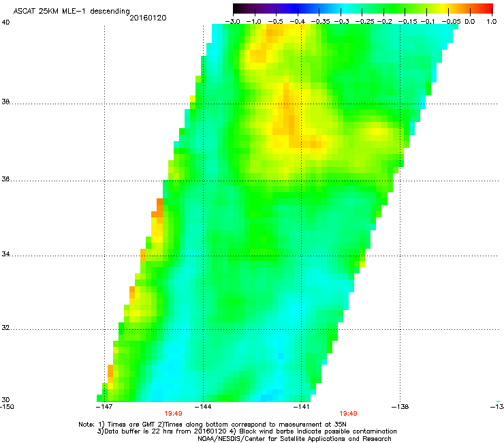Click the -3.0 colorbar label

[x=232, y=22]
